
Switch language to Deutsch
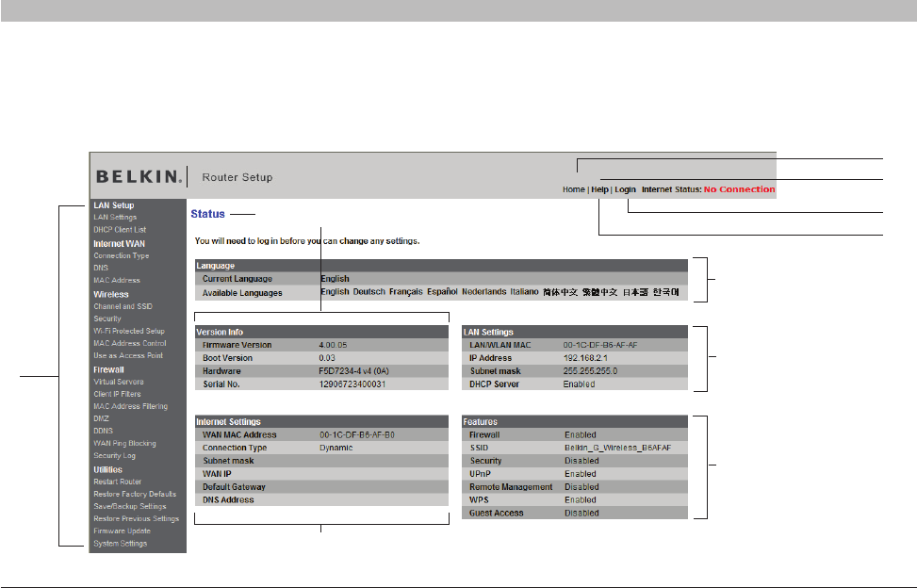[368, 292]
